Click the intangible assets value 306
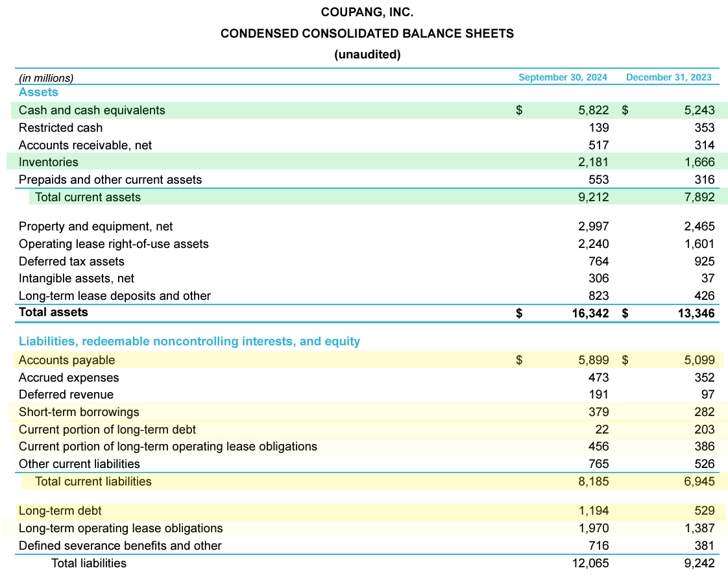The width and height of the screenshot is (728, 577). tap(598, 278)
